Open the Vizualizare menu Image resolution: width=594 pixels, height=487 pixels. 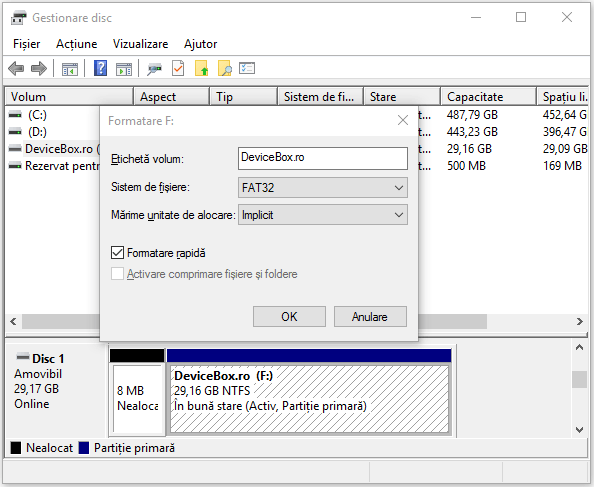point(141,44)
